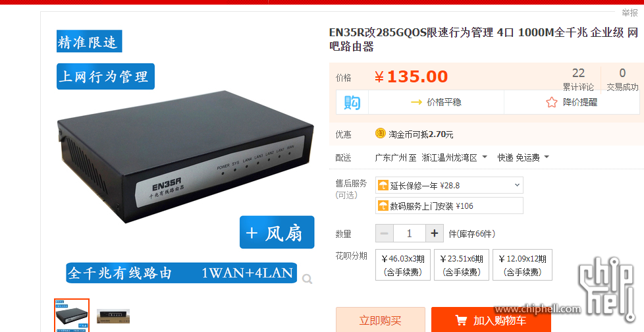644x332 pixels.
Task: Click umbrella icon next to 延长保修一年
Action: click(383, 185)
